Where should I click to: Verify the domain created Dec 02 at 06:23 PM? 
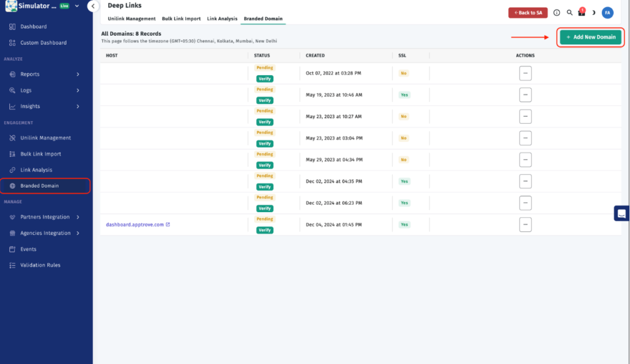click(265, 208)
